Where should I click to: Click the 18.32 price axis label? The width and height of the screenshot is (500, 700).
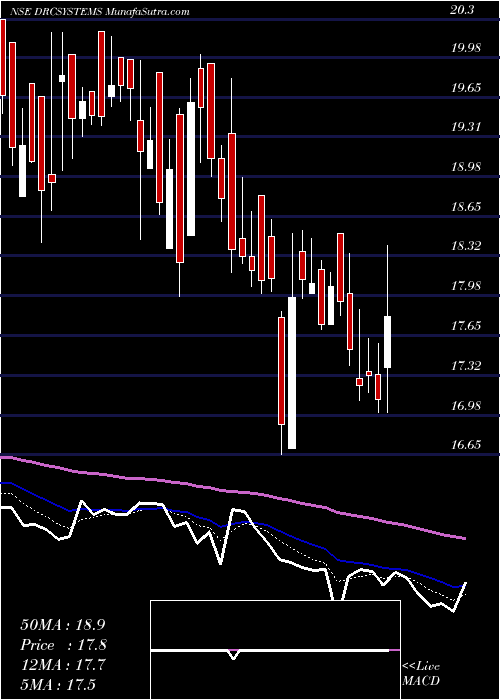tap(466, 246)
